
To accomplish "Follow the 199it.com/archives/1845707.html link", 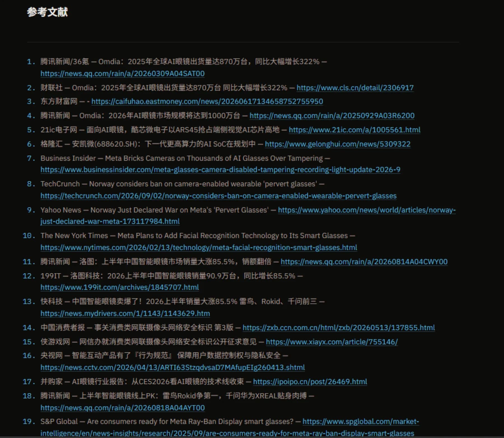I will click(x=120, y=287).
